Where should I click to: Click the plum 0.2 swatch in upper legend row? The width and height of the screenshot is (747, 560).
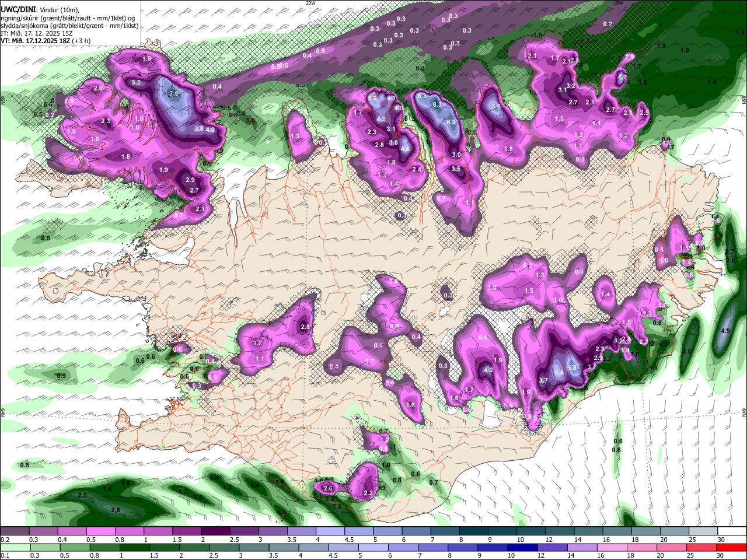(x=14, y=531)
